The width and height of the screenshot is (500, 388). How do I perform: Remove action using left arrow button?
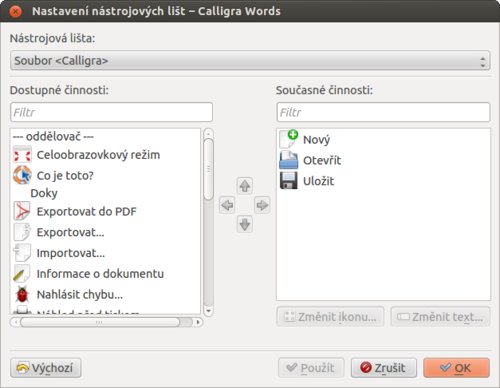click(x=227, y=205)
